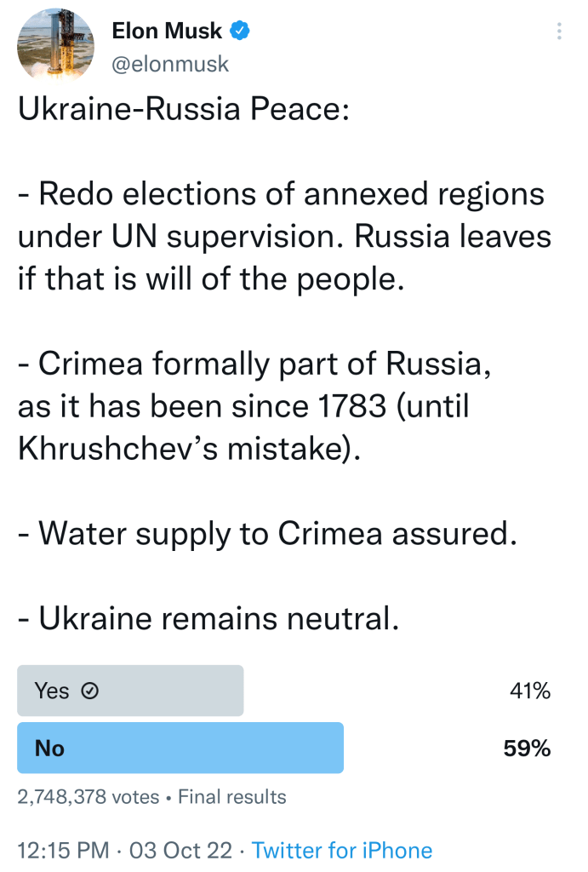Open the Elon Musk display name

pyautogui.click(x=167, y=32)
